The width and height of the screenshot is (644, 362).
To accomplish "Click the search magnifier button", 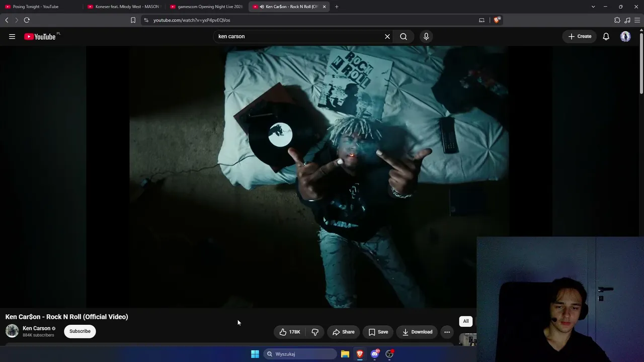I will click(404, 36).
